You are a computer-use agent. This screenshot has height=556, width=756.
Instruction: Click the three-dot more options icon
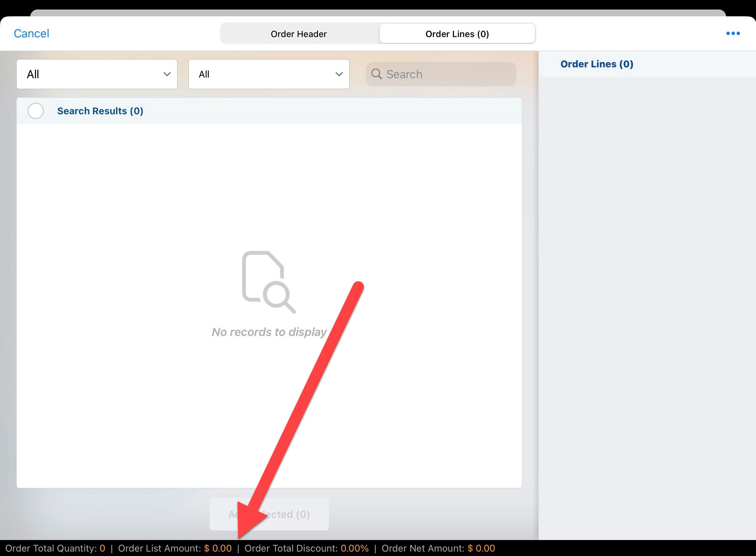733,33
